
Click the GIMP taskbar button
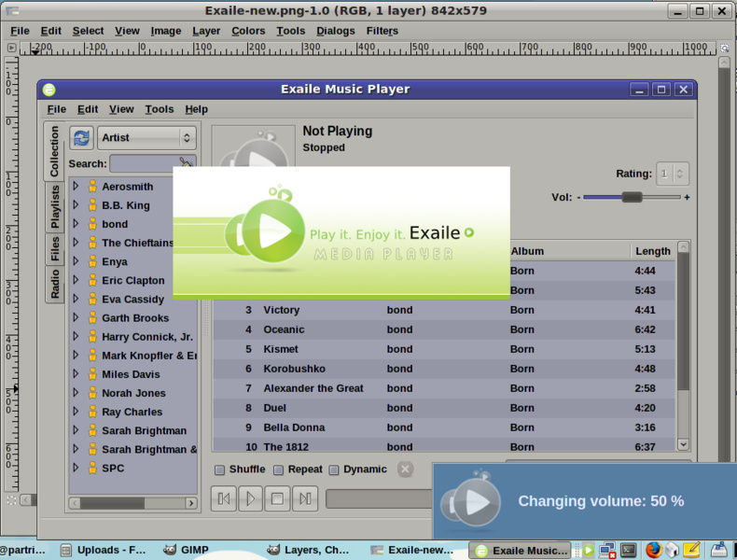point(187,550)
